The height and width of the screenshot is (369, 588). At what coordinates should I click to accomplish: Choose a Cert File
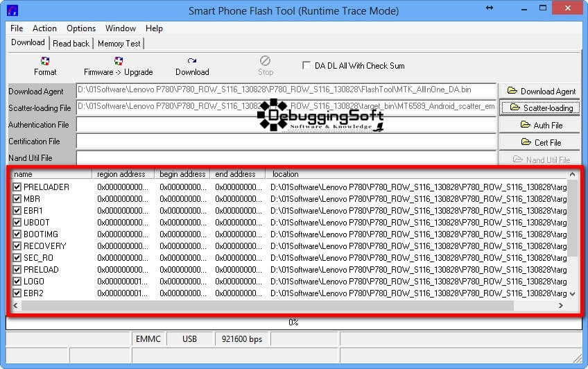540,142
